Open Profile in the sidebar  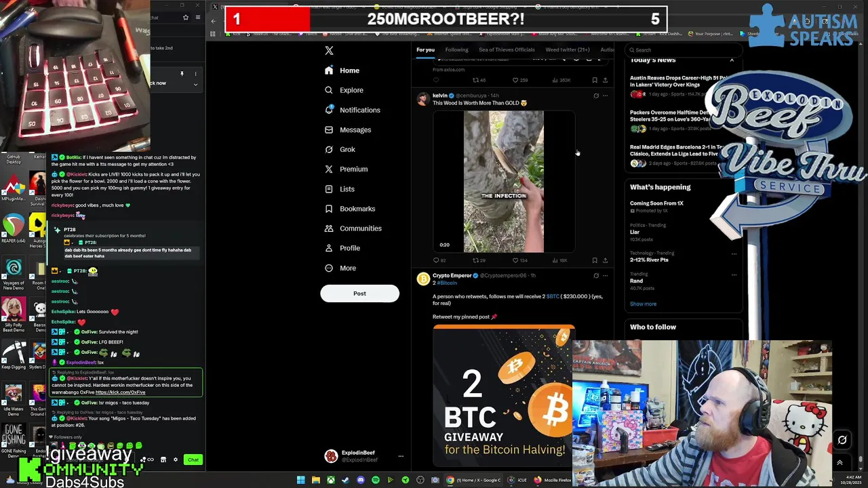coord(342,248)
